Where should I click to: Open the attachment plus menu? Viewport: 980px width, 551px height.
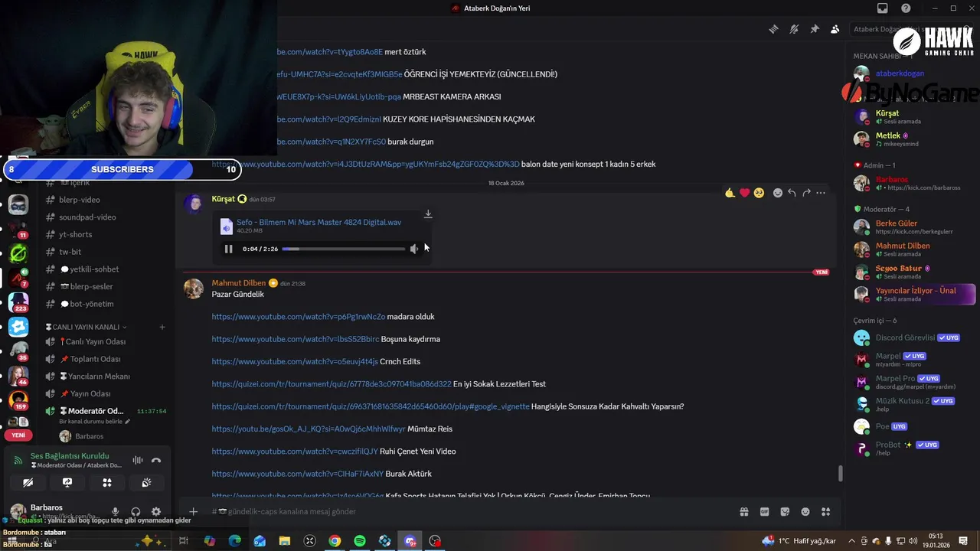[194, 511]
